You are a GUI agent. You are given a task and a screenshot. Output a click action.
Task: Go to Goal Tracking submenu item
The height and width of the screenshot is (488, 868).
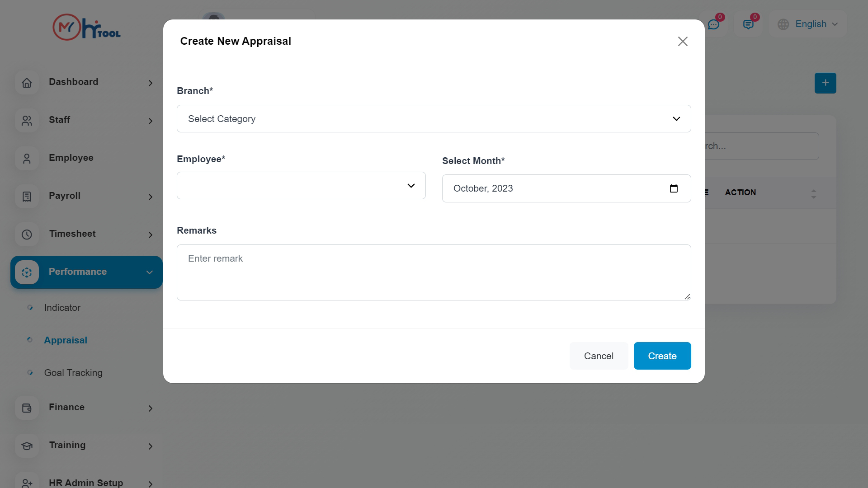[73, 373]
